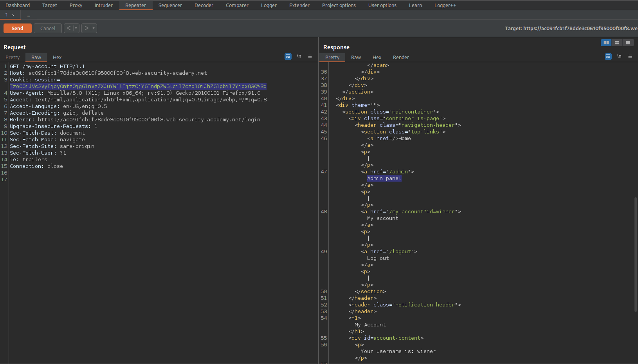Show non-printable characters in the Response panel
Viewport: 638px width, 364px height.
(619, 56)
